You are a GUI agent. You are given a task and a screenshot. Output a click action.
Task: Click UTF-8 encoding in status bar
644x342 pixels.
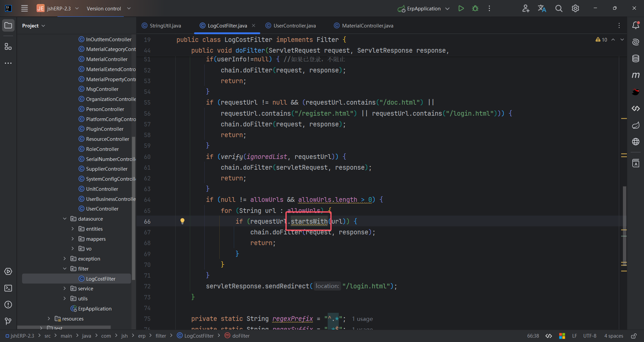(590, 336)
